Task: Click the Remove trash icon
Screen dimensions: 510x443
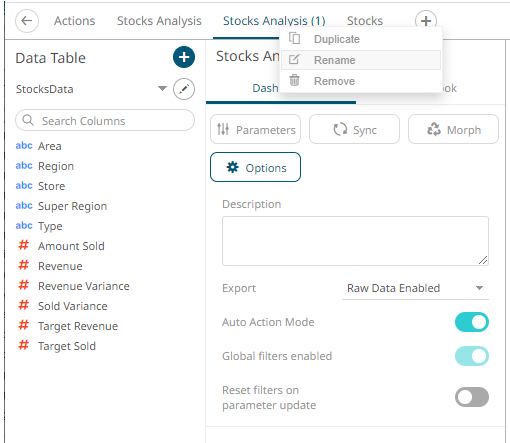Action: tap(294, 81)
